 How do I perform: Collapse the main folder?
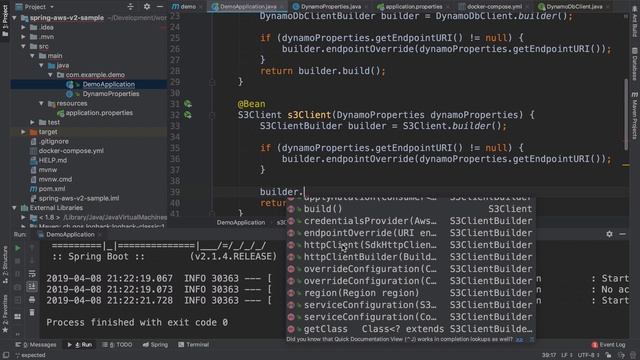tap(32, 56)
